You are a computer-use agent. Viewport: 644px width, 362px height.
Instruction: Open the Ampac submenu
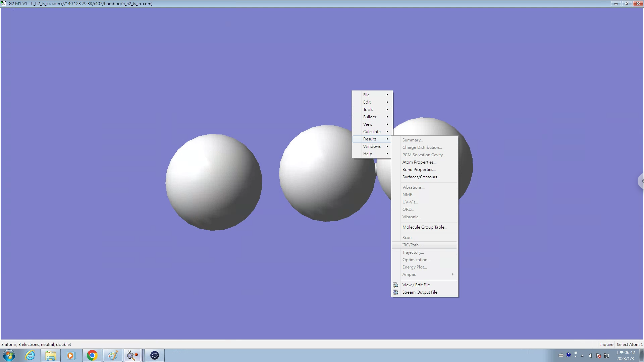(424, 275)
